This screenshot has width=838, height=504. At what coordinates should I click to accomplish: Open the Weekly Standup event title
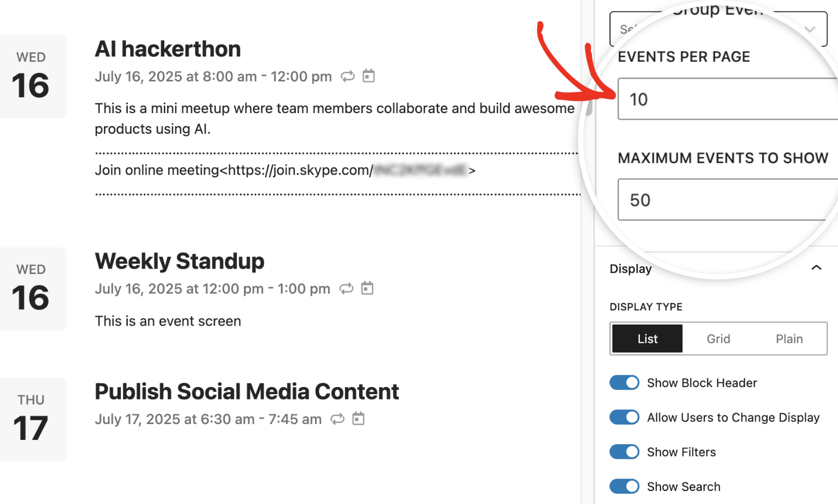[180, 261]
